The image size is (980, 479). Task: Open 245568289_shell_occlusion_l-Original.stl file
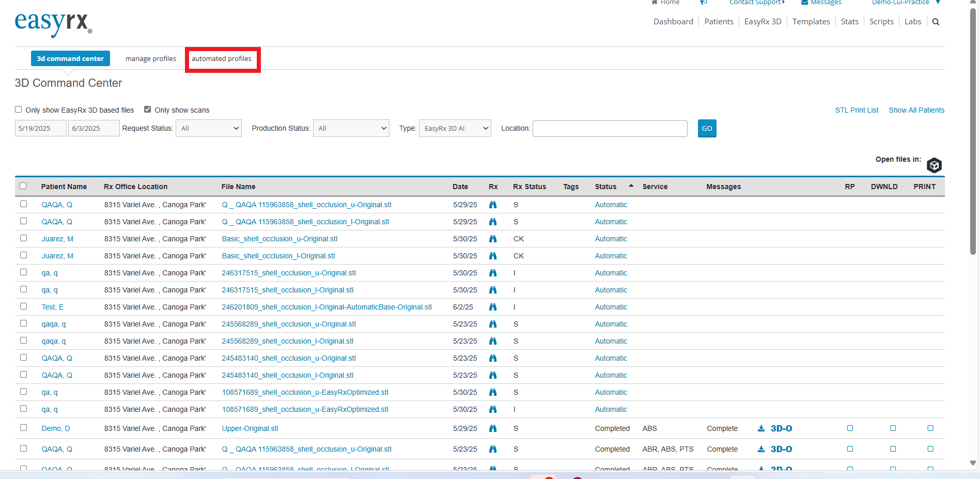[287, 341]
